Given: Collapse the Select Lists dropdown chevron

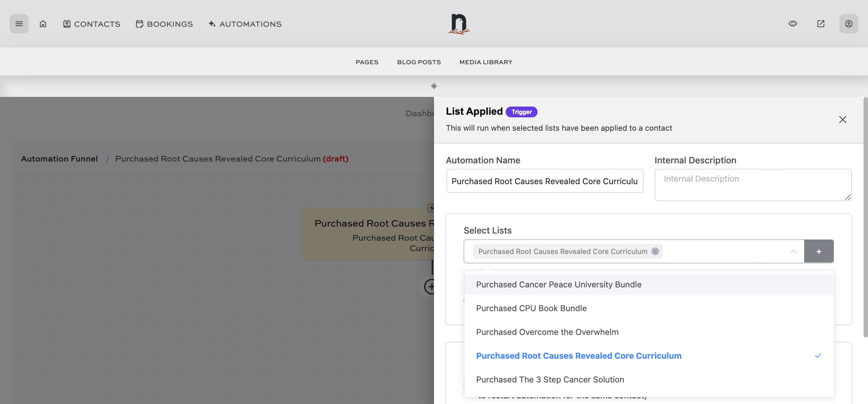Looking at the screenshot, I should (793, 251).
